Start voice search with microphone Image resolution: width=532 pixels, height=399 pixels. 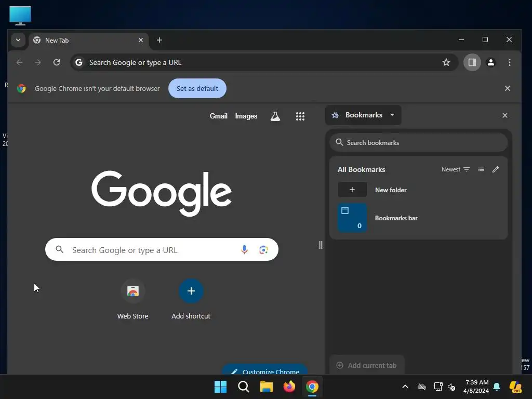coord(244,250)
